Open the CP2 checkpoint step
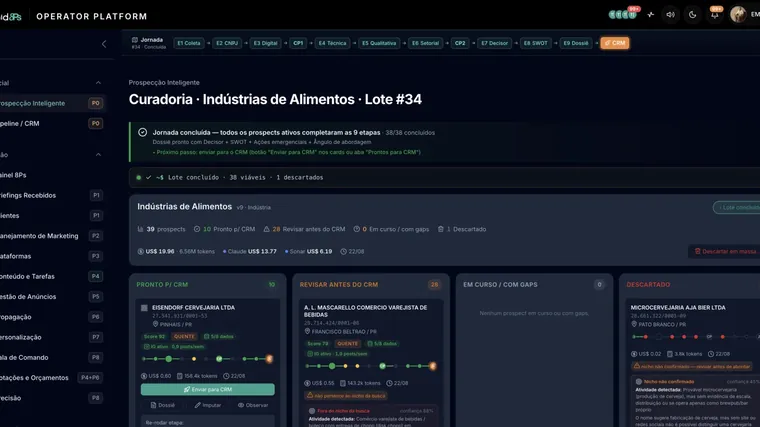 (x=460, y=43)
